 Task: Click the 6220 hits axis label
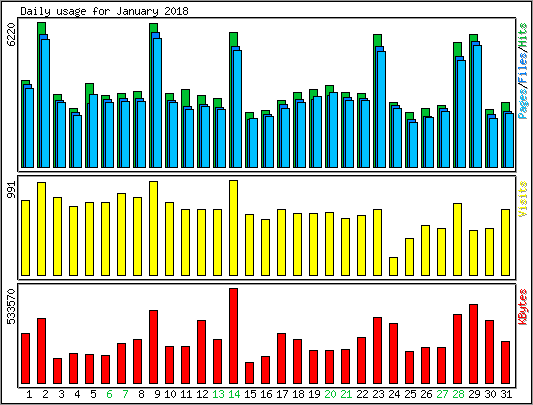point(11,34)
